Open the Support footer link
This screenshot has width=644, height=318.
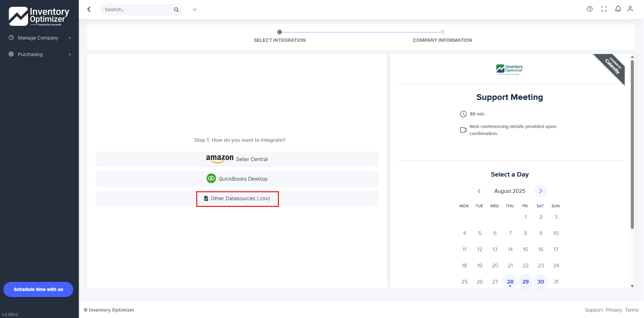pos(594,310)
